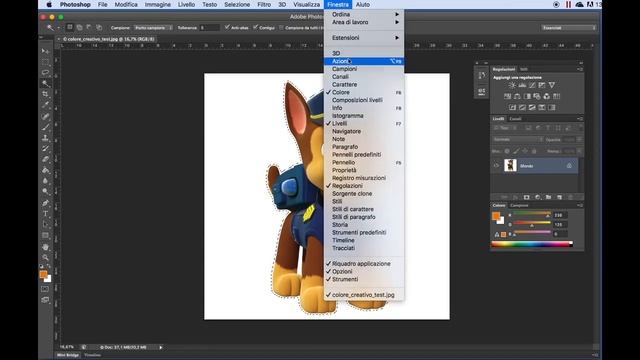Choose Storia from the Finestra menu
Image resolution: width=640 pixels, height=360 pixels.
(x=364, y=225)
